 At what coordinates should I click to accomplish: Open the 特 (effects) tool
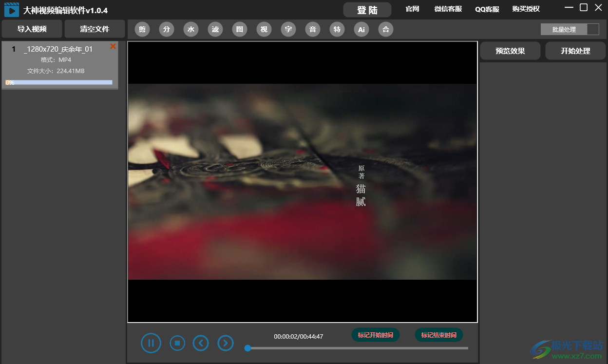[337, 29]
